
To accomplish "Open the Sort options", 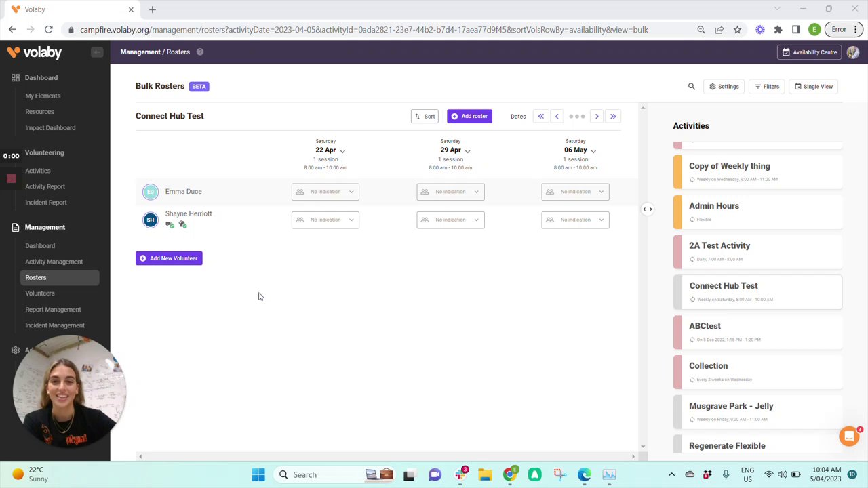I will (x=425, y=116).
